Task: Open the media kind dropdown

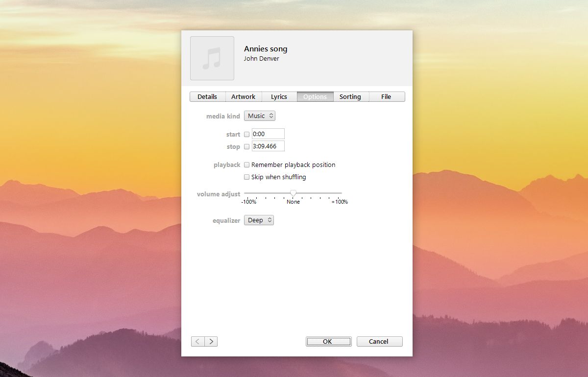Action: point(260,116)
